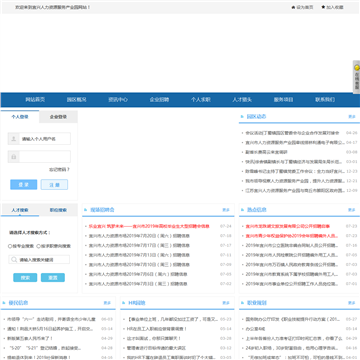Image resolution: width=360 pixels, height=360 pixels.
Task: Open 热点信息 article dated 07-01
Action: coord(292,284)
